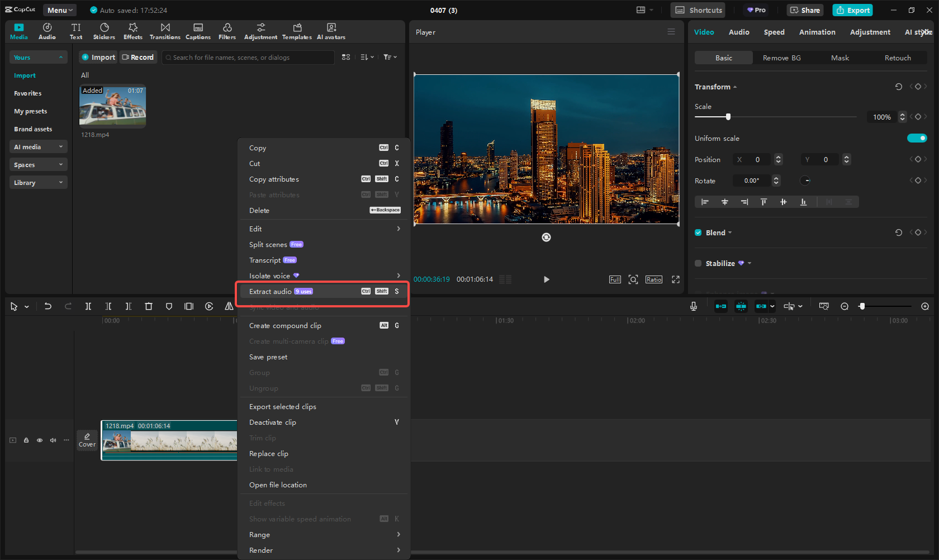Uncheck the Blend checkbox
The height and width of the screenshot is (560, 939).
pyautogui.click(x=698, y=232)
